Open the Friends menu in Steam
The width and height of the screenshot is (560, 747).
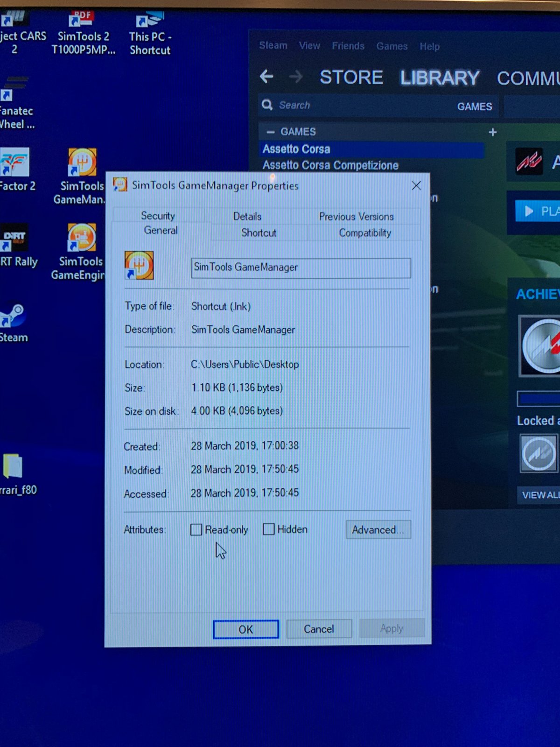[x=348, y=46]
